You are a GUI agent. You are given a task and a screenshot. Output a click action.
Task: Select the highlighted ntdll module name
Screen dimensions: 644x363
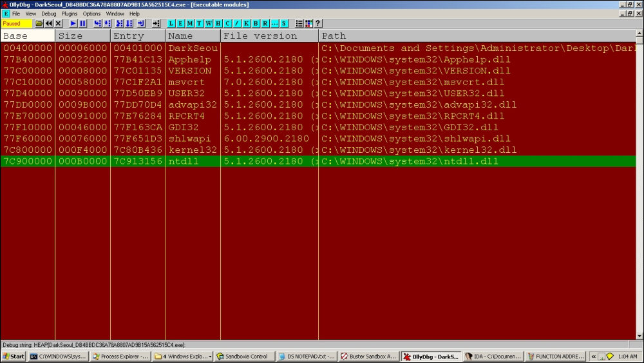(183, 161)
